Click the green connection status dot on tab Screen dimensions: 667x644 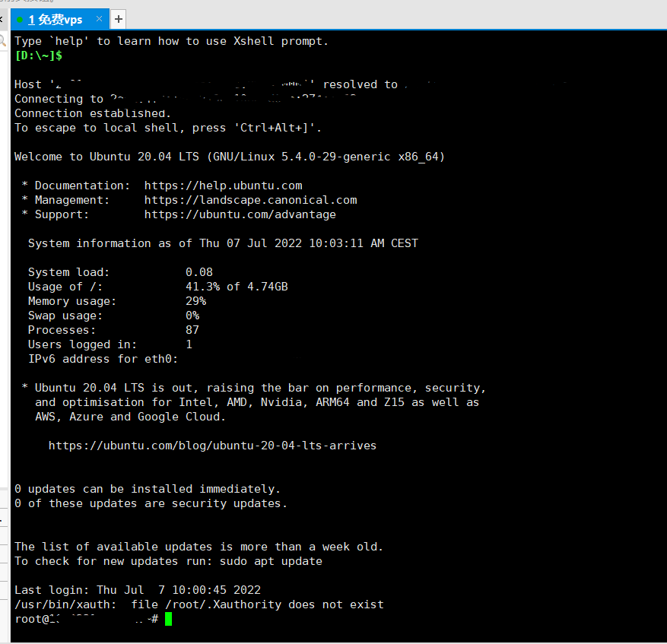click(x=20, y=19)
